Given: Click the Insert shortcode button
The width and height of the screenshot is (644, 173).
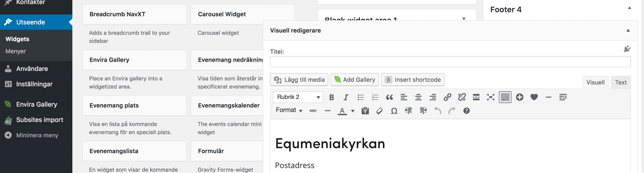Looking at the screenshot, I should click(x=413, y=80).
